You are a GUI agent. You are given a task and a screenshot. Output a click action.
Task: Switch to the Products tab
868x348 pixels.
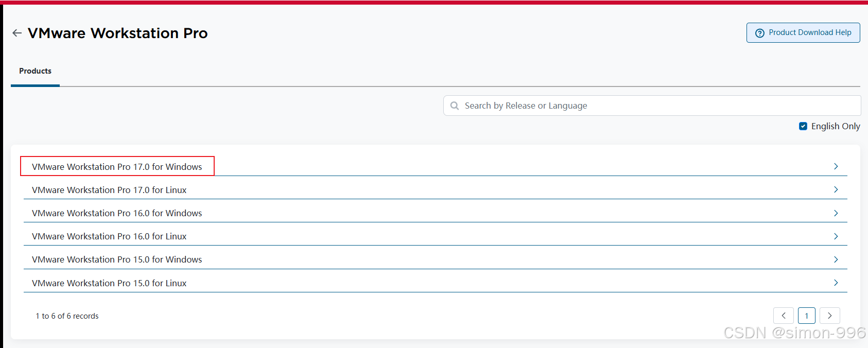(35, 71)
